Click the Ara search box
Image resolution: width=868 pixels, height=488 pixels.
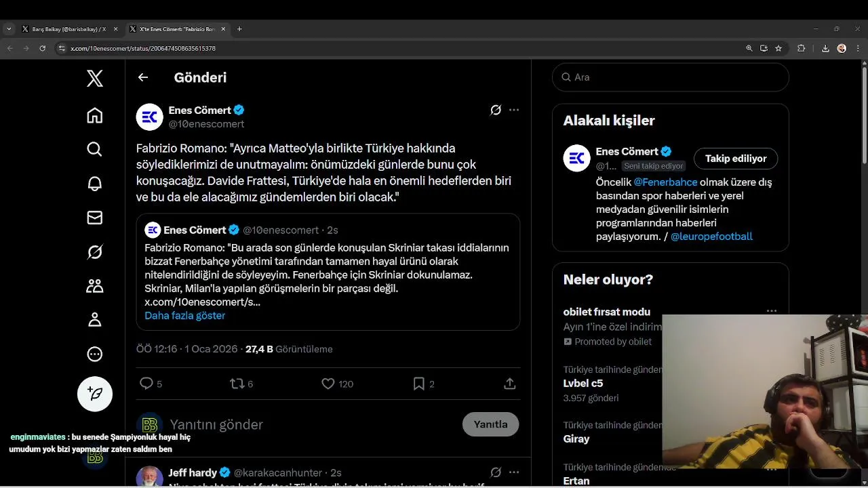[671, 77]
